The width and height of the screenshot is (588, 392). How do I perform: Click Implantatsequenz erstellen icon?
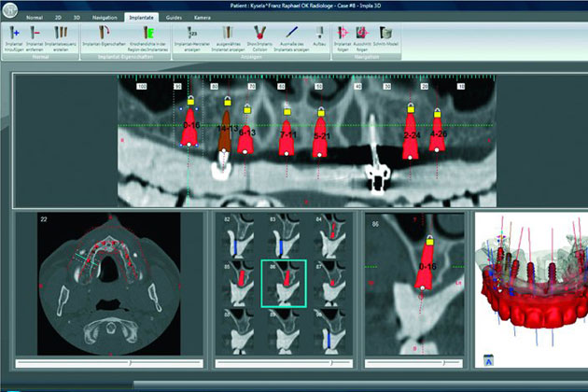pos(61,35)
